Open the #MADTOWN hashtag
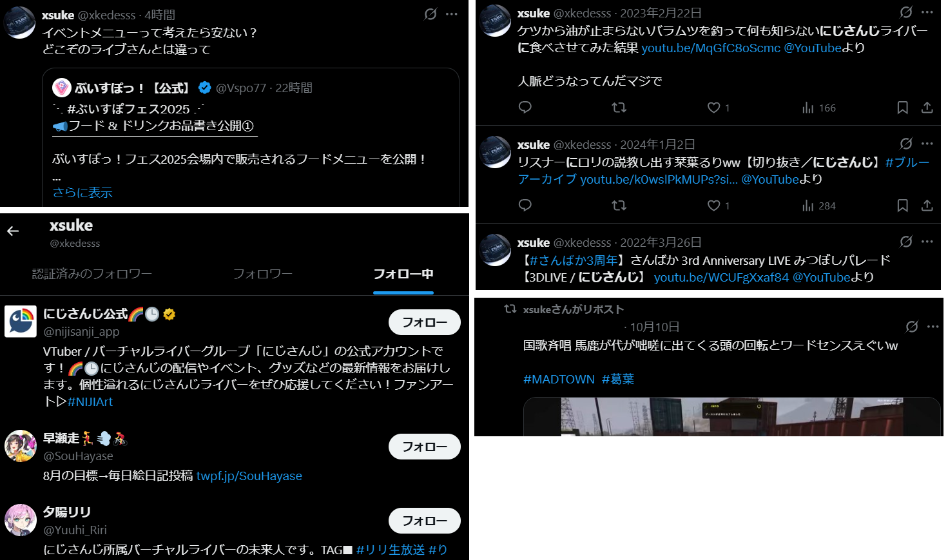This screenshot has height=560, width=948. [x=559, y=379]
